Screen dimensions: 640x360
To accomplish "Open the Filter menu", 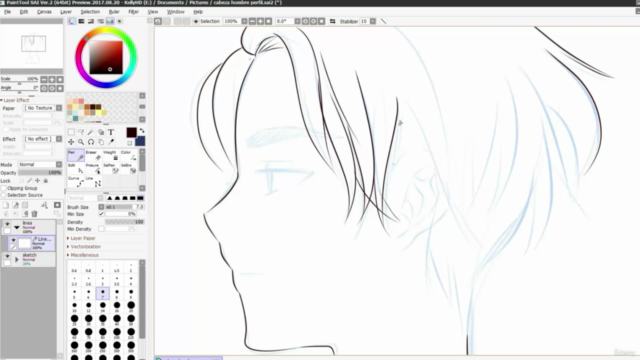I will 133,12.
